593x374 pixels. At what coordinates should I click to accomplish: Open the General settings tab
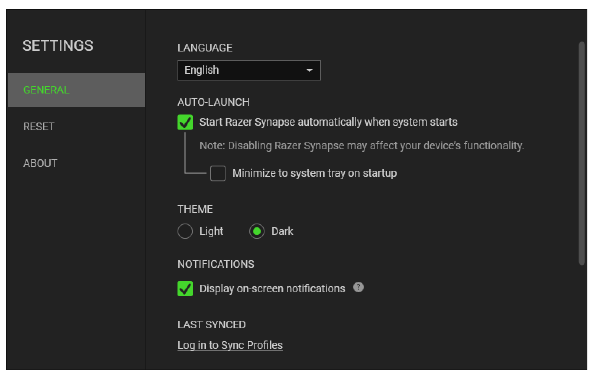tap(76, 90)
